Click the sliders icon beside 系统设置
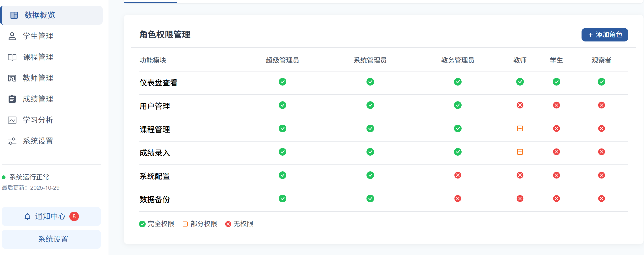 point(12,141)
